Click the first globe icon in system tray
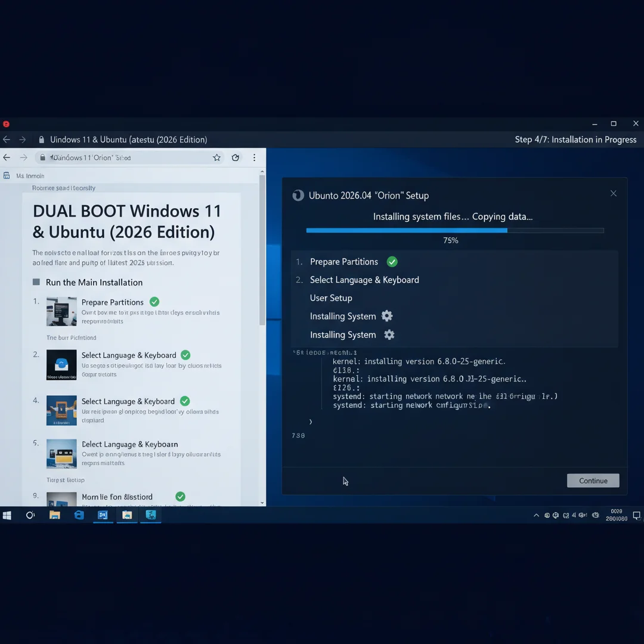Screen dimensions: 644x644 click(x=547, y=515)
